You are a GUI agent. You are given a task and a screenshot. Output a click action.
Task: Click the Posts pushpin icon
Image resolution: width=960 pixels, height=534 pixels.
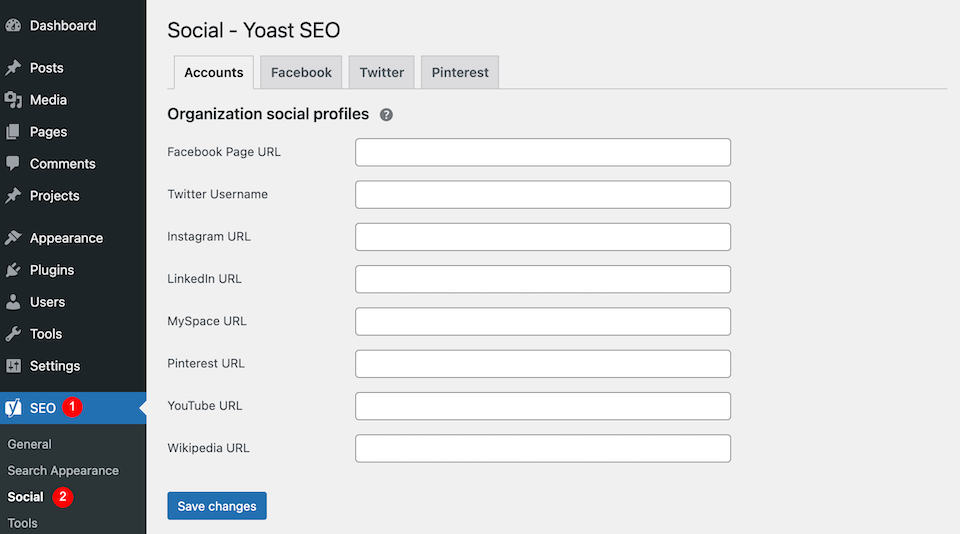click(x=13, y=68)
